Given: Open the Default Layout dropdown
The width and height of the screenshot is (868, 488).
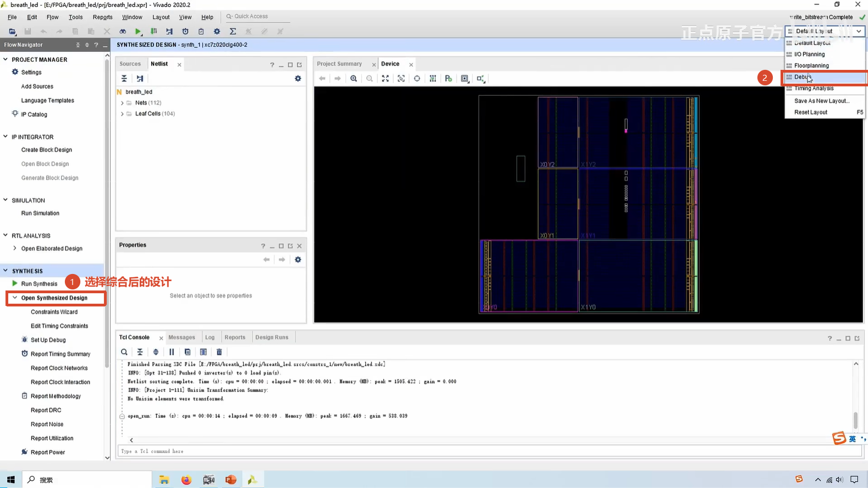Looking at the screenshot, I should point(825,31).
